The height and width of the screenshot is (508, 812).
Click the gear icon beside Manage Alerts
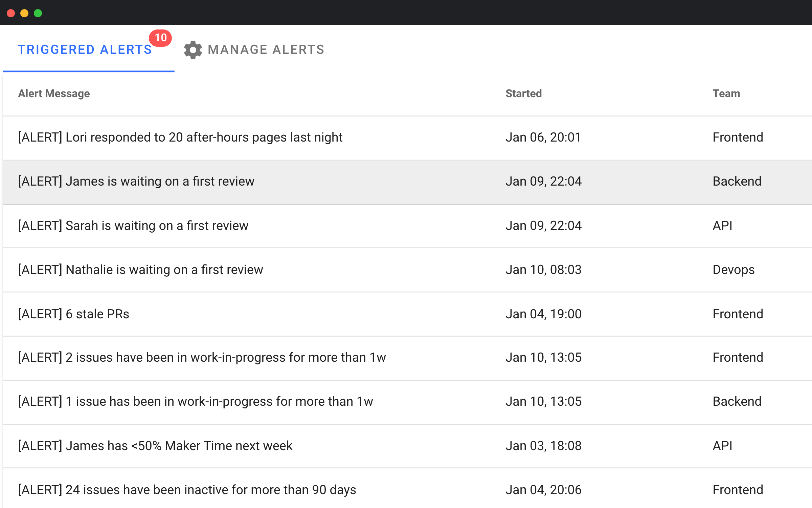coord(193,50)
